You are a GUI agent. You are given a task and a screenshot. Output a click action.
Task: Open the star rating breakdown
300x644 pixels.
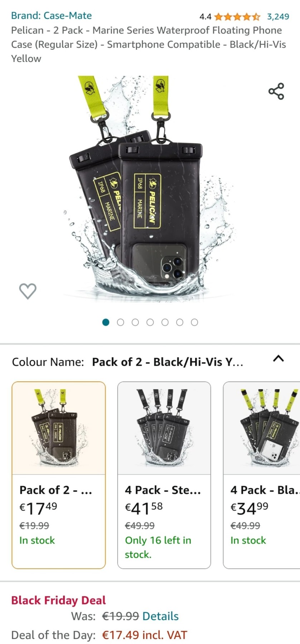pyautogui.click(x=237, y=16)
